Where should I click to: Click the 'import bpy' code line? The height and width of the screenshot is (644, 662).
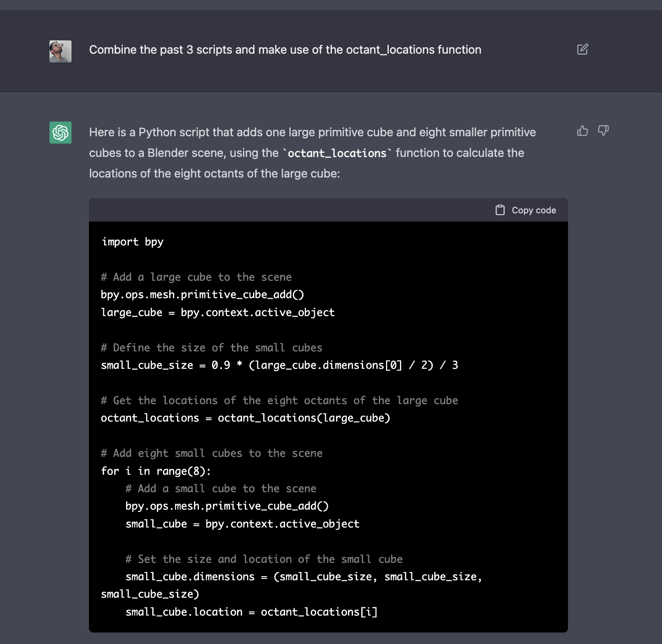[x=132, y=242]
